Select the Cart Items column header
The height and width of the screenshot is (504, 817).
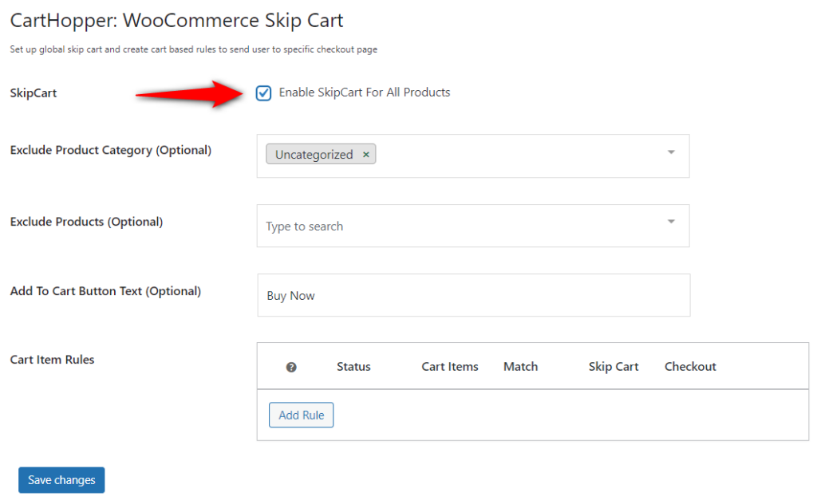450,367
